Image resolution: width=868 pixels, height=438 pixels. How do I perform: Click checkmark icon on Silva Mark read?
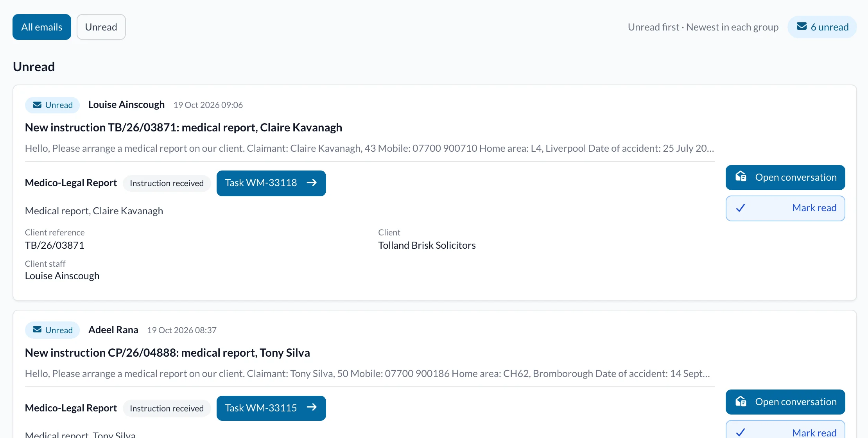coord(741,433)
